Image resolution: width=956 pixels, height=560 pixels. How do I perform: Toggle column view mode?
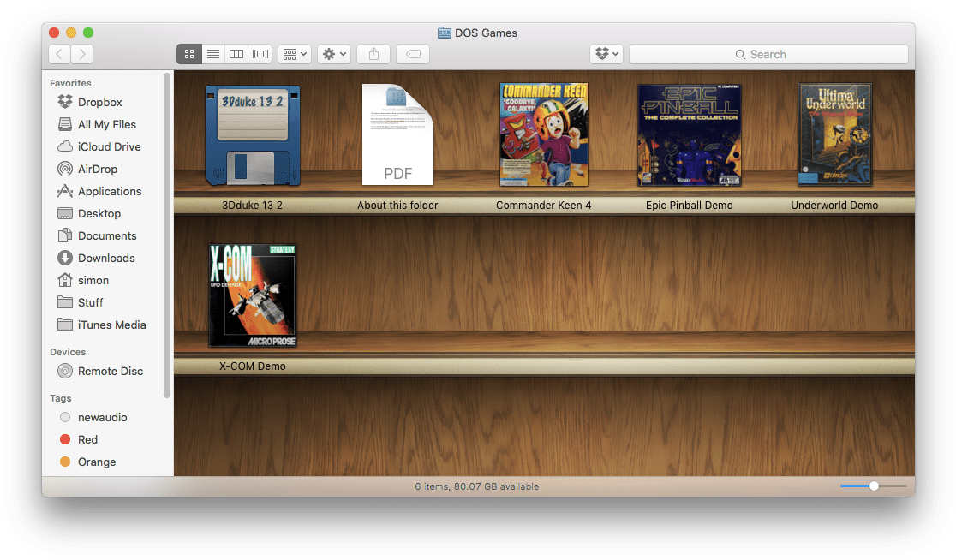pos(236,53)
